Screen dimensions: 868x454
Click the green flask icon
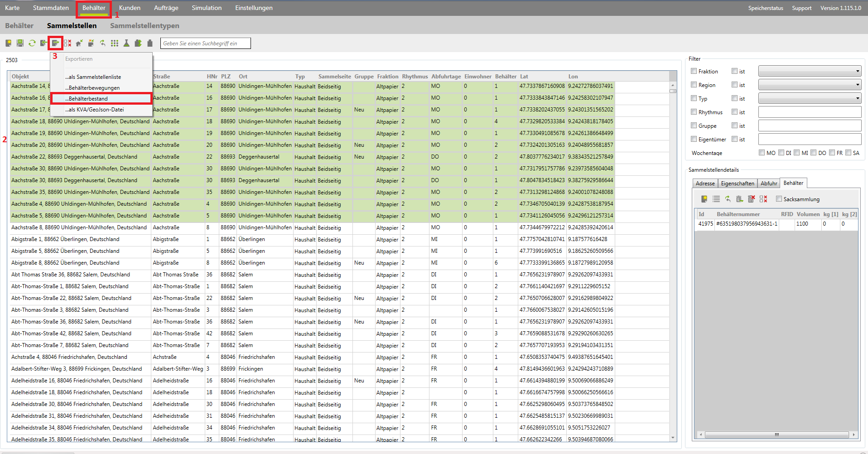point(126,43)
